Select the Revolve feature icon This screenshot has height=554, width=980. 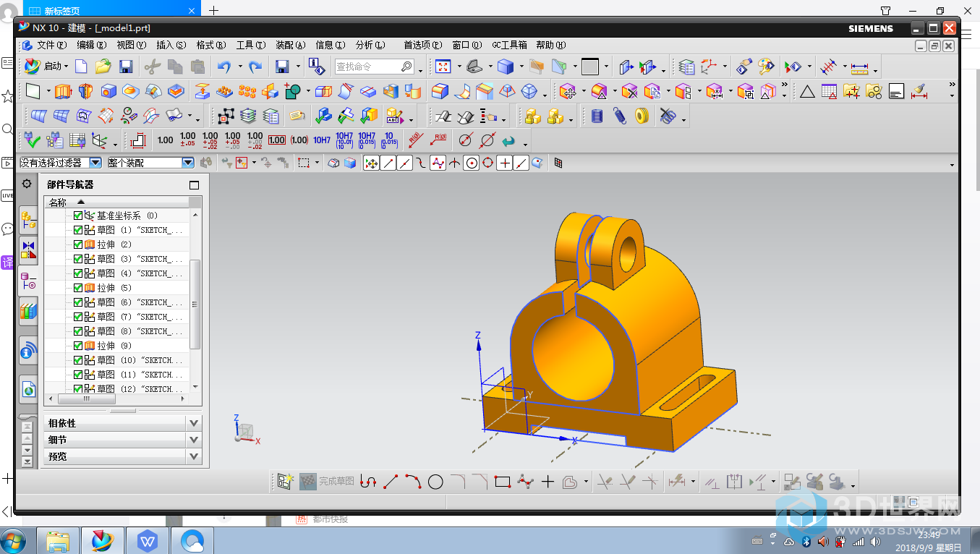[85, 91]
